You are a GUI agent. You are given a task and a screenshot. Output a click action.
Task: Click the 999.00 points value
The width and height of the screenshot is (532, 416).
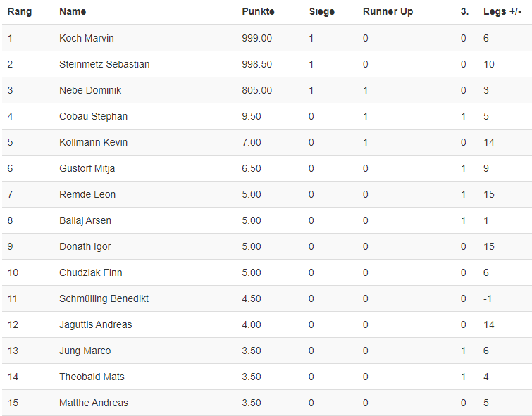(x=256, y=38)
